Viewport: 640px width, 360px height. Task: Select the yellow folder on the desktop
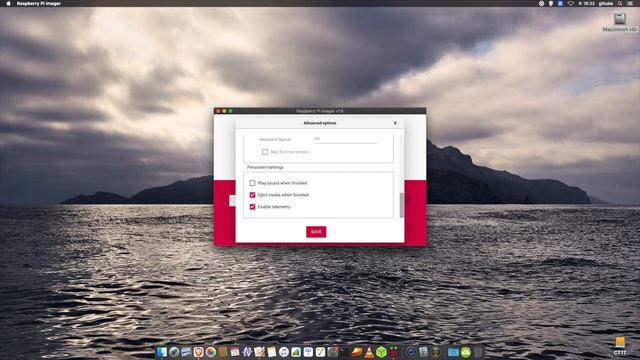coord(620,342)
